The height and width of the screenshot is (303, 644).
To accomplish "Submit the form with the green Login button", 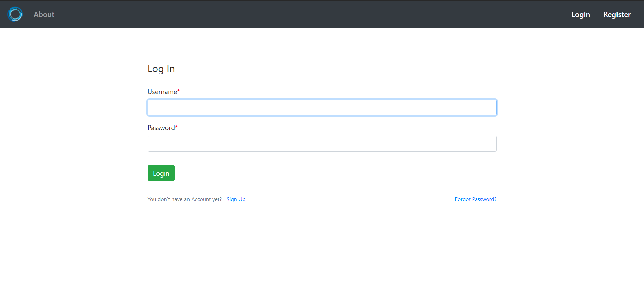I will 161,173.
